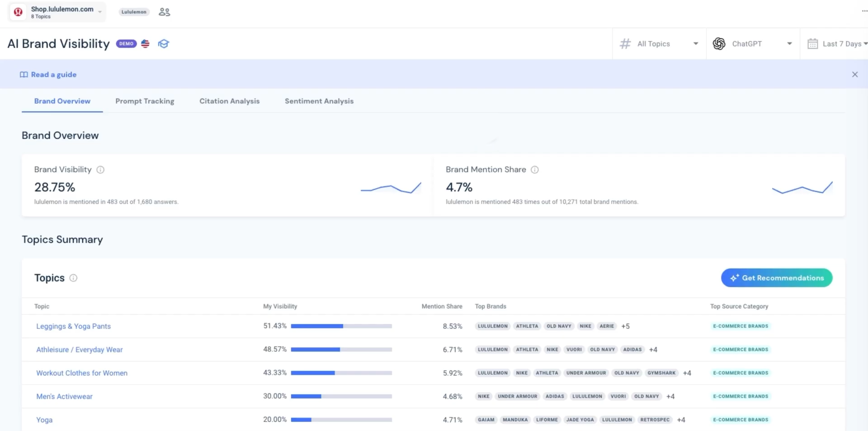
Task: Open the Leggings & Yoga Pants topic
Action: click(x=73, y=326)
